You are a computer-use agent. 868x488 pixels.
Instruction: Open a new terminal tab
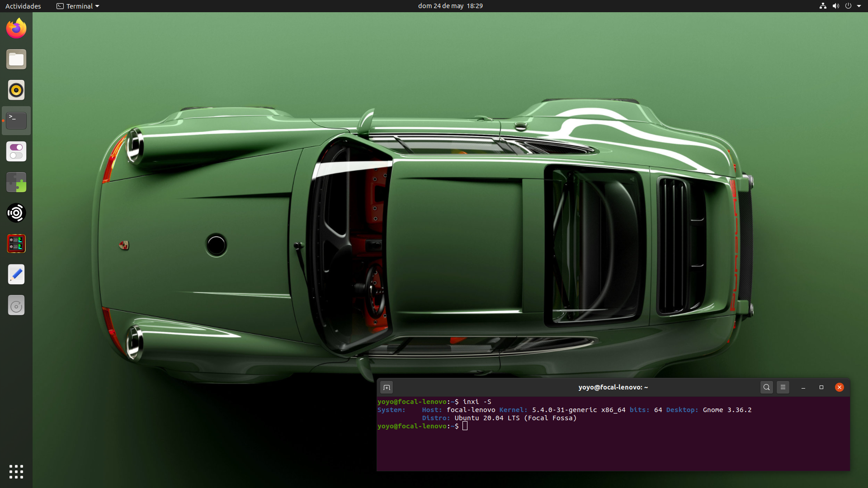(387, 387)
